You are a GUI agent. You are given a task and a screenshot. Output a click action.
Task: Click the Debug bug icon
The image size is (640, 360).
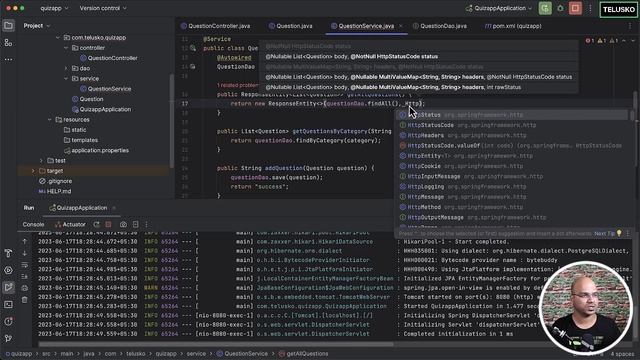[x=560, y=8]
